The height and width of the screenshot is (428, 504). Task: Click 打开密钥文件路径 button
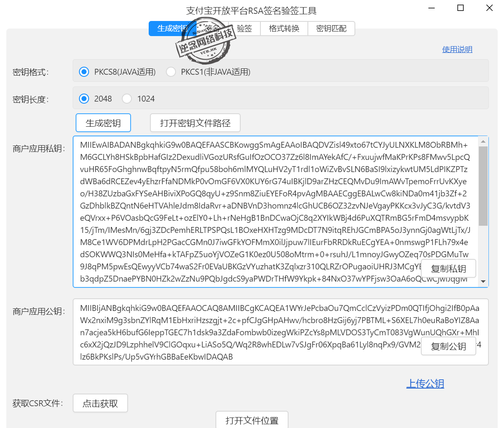(195, 123)
